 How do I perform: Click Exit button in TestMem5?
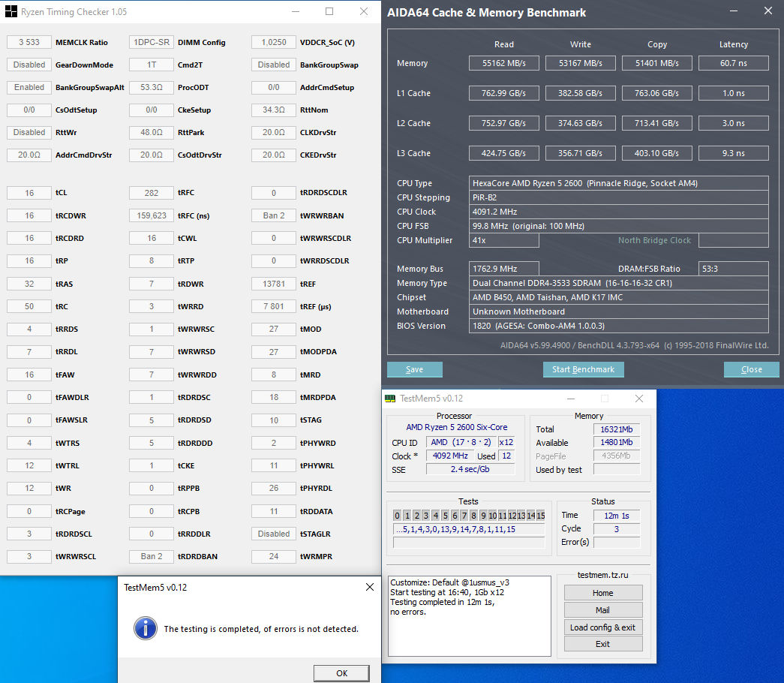coord(603,644)
